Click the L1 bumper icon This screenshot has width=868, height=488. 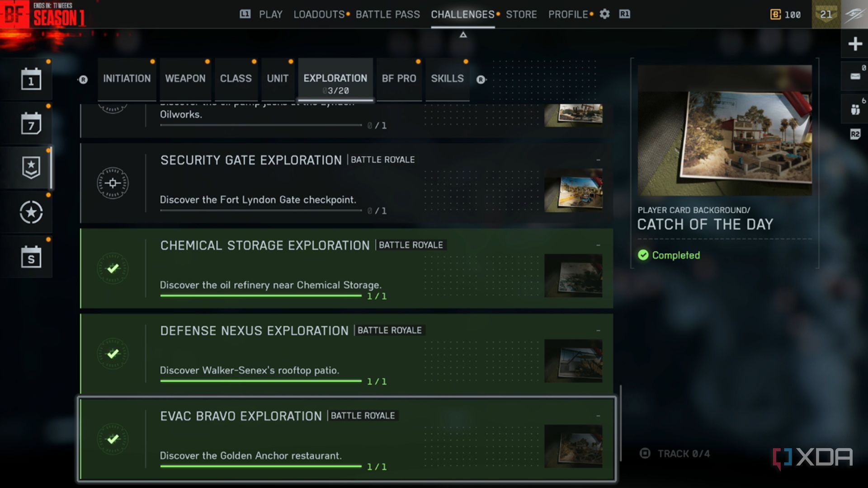click(245, 14)
